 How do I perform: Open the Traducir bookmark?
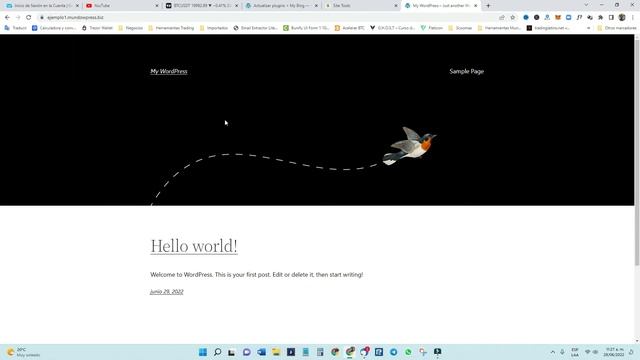click(16, 28)
